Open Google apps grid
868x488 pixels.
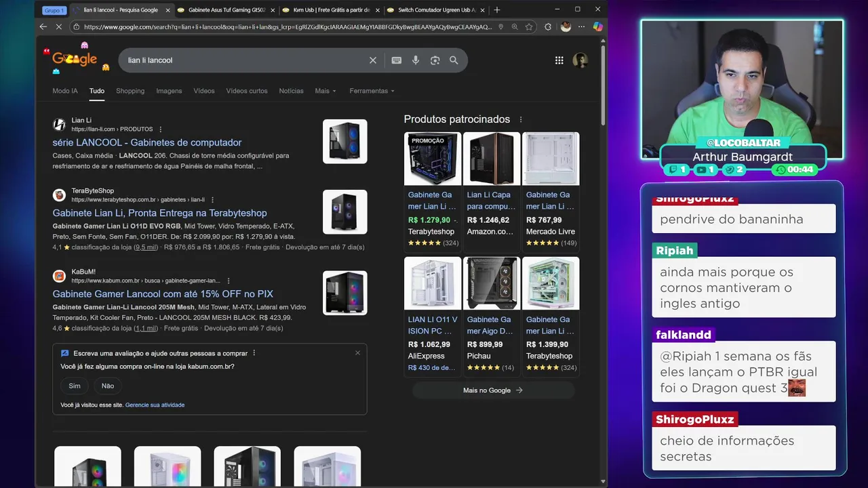559,60
